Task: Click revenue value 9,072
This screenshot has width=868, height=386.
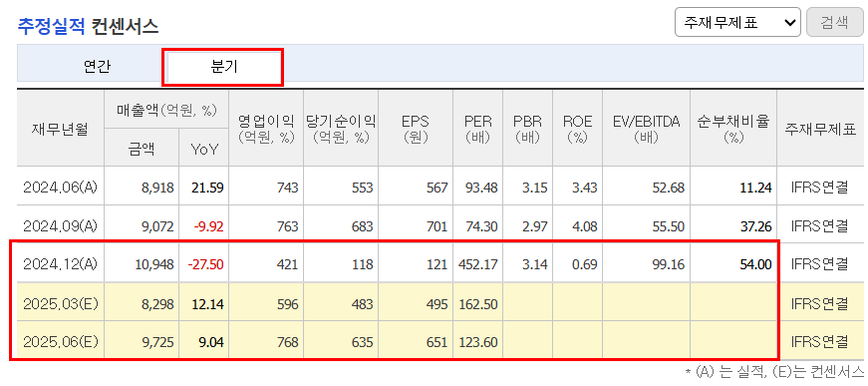Action: point(157,226)
